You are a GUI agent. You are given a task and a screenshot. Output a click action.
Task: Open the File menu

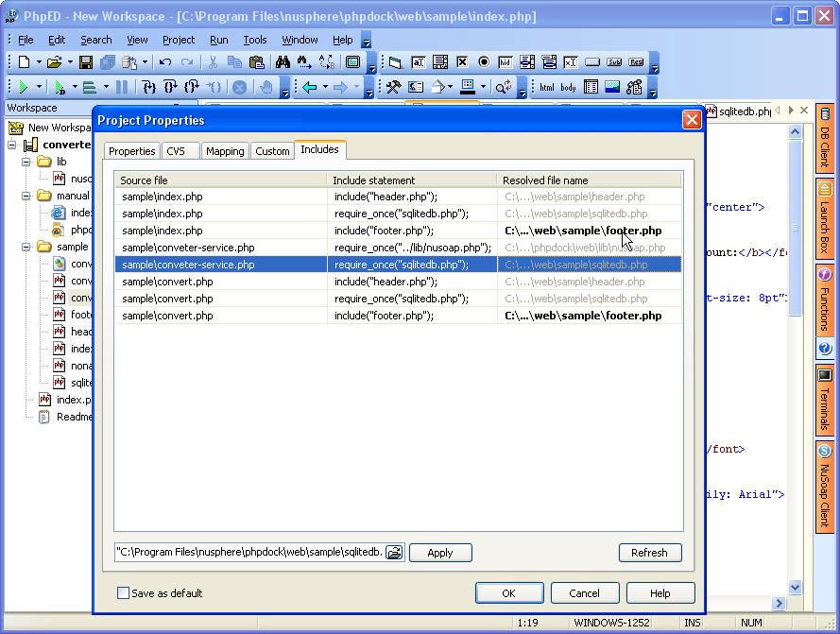click(26, 40)
